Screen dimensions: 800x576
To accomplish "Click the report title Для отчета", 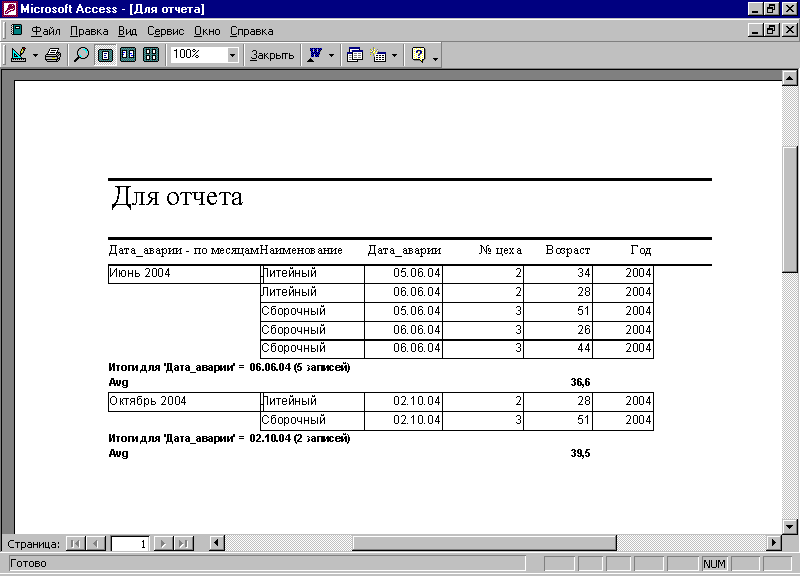I will point(177,197).
